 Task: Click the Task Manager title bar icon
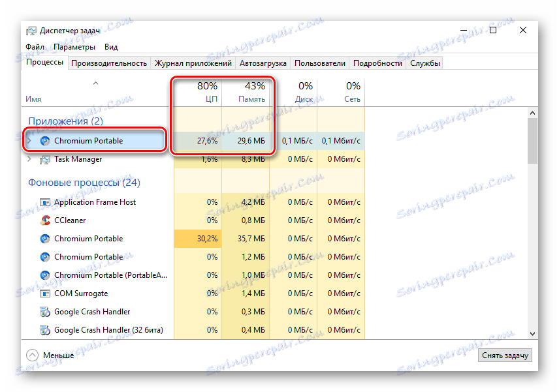[x=31, y=31]
